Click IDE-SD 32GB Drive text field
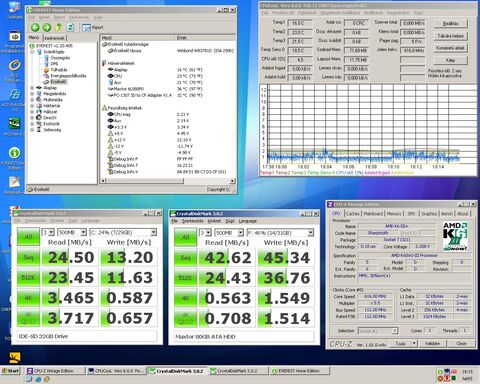This screenshot has height=384, width=480. (87, 336)
